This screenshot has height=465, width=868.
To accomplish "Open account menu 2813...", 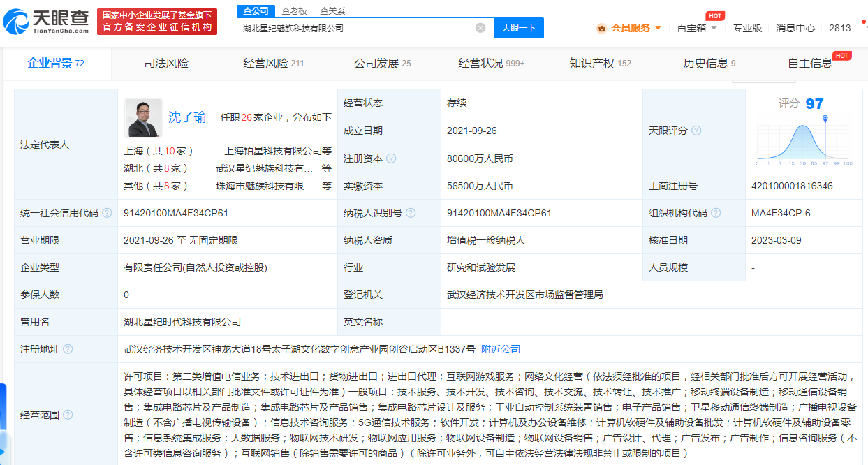I will (x=844, y=28).
